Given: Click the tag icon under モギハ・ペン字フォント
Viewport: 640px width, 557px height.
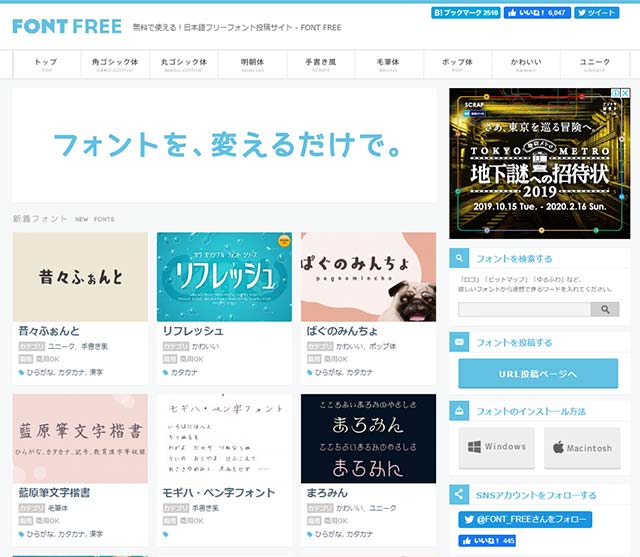Looking at the screenshot, I should 165,534.
